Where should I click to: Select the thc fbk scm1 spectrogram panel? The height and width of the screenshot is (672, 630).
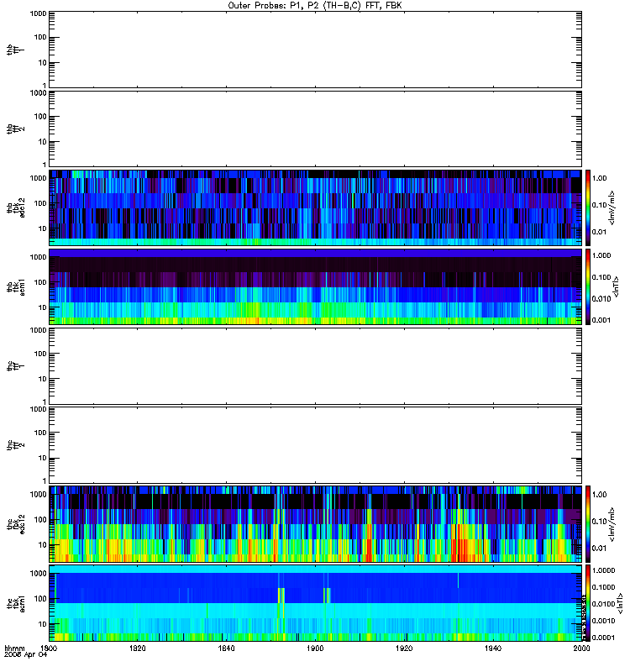point(316,603)
